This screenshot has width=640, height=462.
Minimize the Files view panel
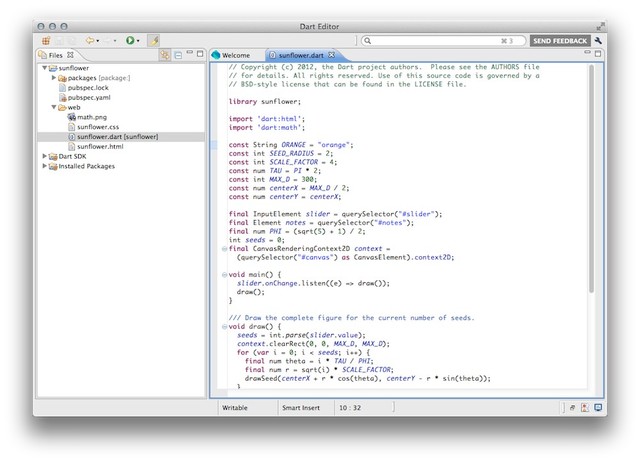[x=190, y=53]
